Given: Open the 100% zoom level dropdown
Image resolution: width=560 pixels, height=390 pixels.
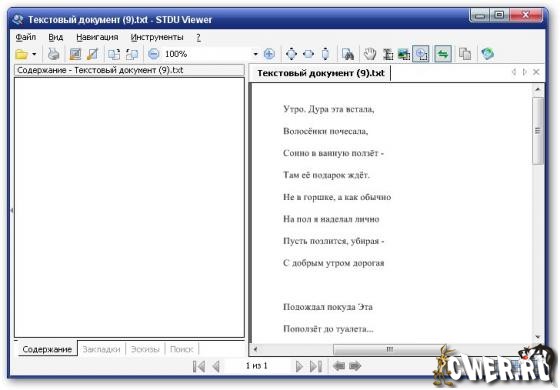Looking at the screenshot, I should click(x=256, y=54).
